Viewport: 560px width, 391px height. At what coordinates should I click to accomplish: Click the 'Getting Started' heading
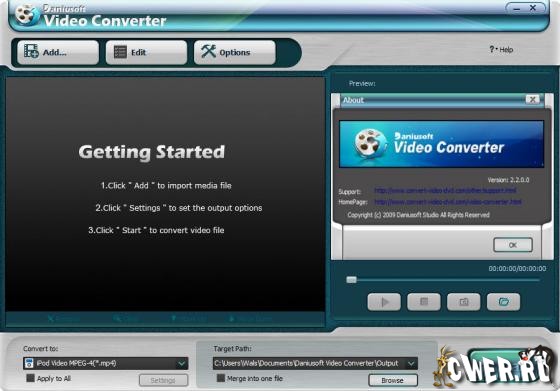pyautogui.click(x=152, y=152)
